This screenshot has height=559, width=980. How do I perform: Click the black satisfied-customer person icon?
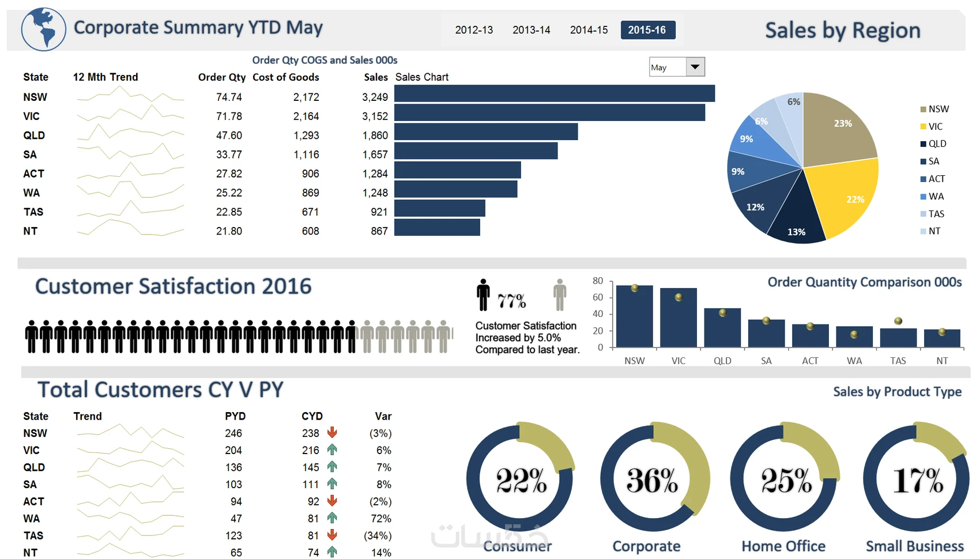pos(483,295)
